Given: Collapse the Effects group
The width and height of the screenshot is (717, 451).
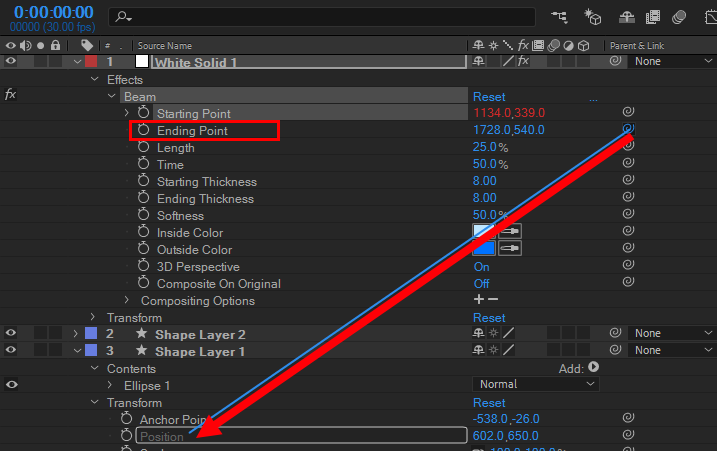Looking at the screenshot, I should tap(95, 79).
